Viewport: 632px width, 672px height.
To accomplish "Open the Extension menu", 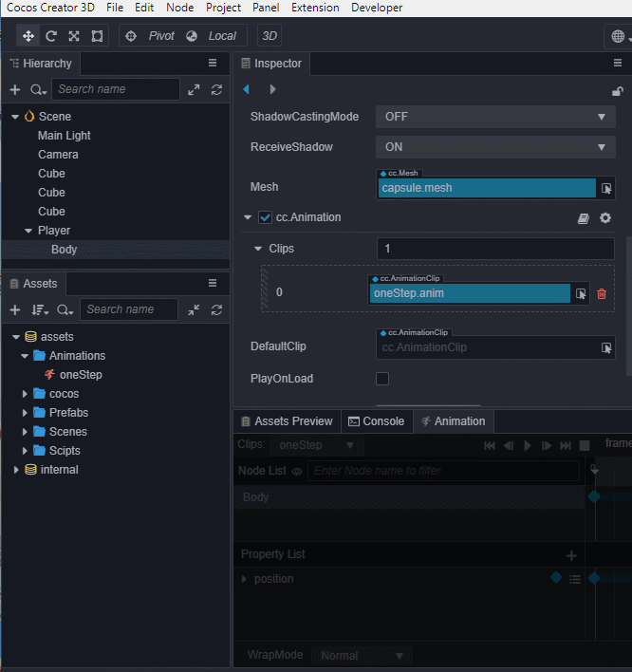I will point(315,8).
